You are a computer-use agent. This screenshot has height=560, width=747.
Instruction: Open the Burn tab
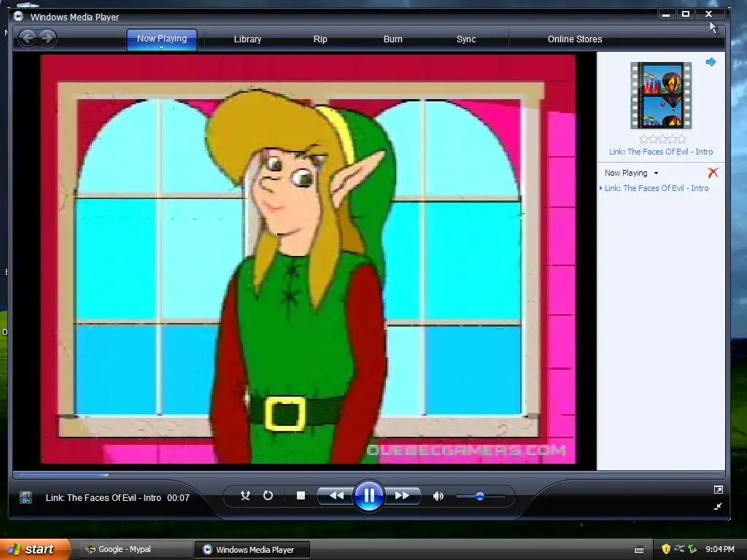pos(393,39)
